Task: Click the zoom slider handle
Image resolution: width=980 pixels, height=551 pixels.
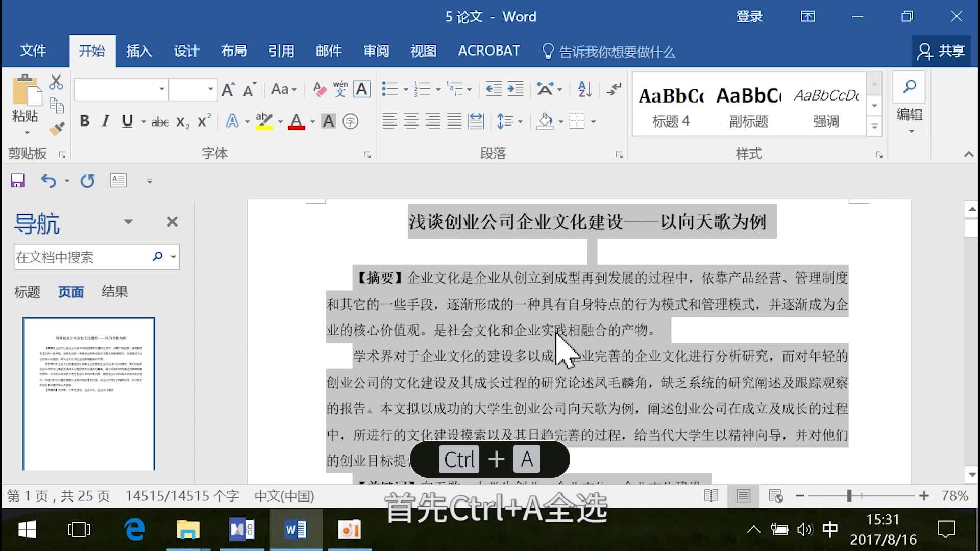Action: 849,496
